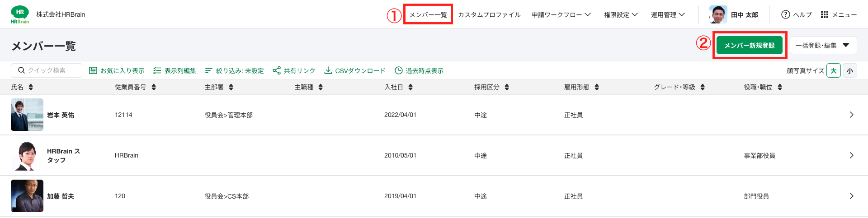This screenshot has height=218, width=868.
Task: Click the お気に入り表示 list icon
Action: [x=93, y=70]
